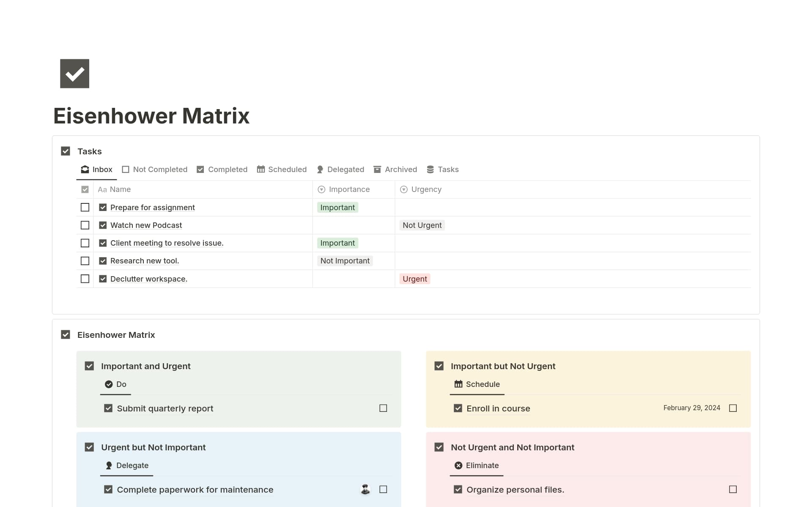This screenshot has height=507, width=812.
Task: Click the page icon beside Prepare for assignment
Action: [103, 208]
